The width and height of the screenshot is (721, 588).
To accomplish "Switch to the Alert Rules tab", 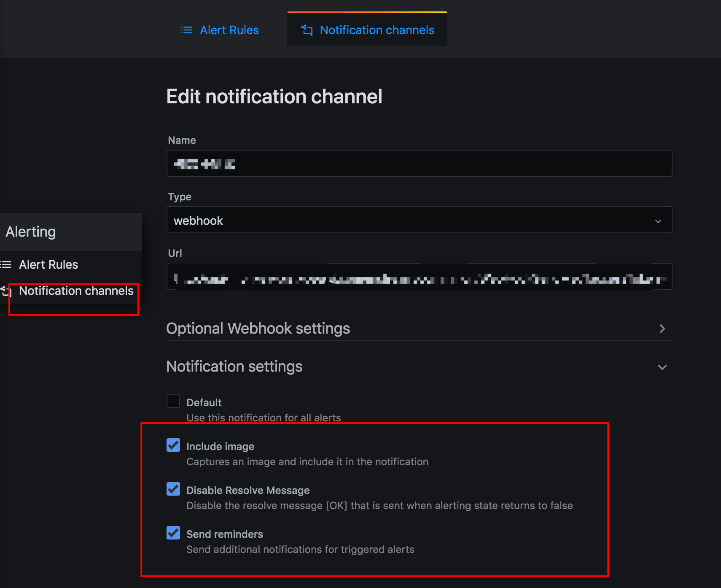I will (229, 30).
